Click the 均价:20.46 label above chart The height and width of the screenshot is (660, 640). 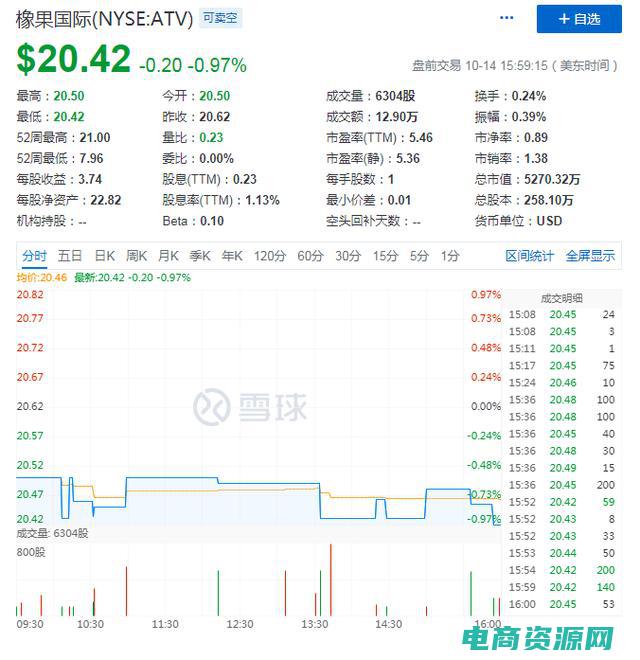tap(42, 278)
